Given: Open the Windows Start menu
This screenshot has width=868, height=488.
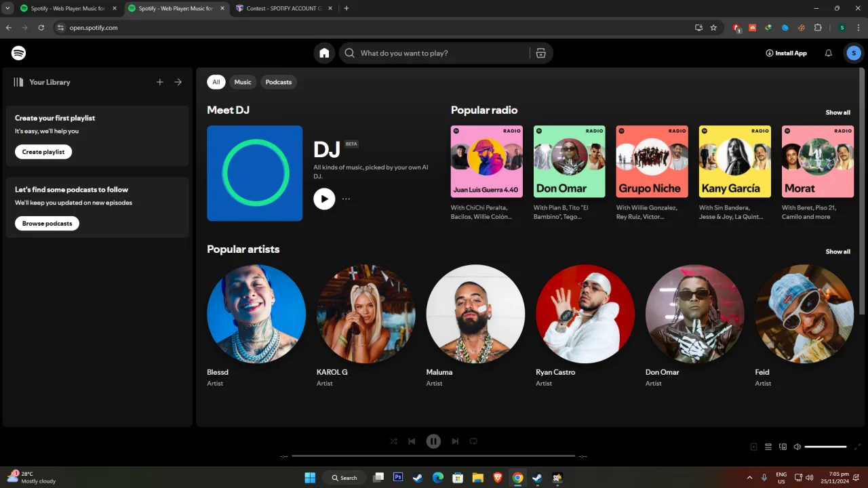Looking at the screenshot, I should [x=310, y=477].
